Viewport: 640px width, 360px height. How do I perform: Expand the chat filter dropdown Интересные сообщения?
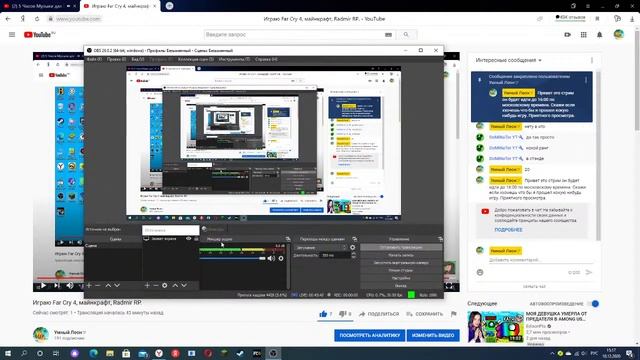coord(508,60)
